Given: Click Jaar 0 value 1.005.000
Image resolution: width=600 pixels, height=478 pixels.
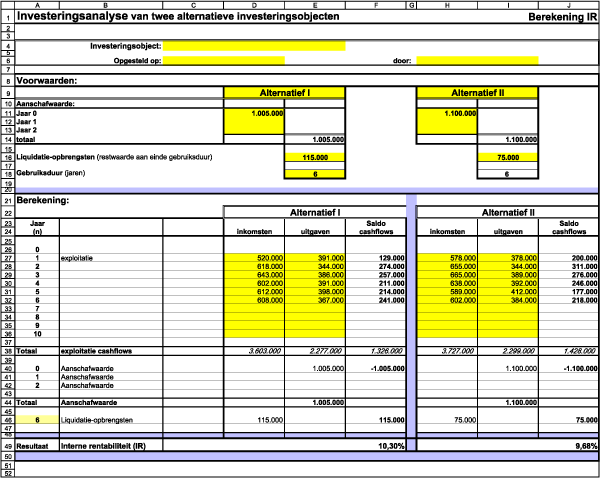Looking at the screenshot, I should 254,113.
